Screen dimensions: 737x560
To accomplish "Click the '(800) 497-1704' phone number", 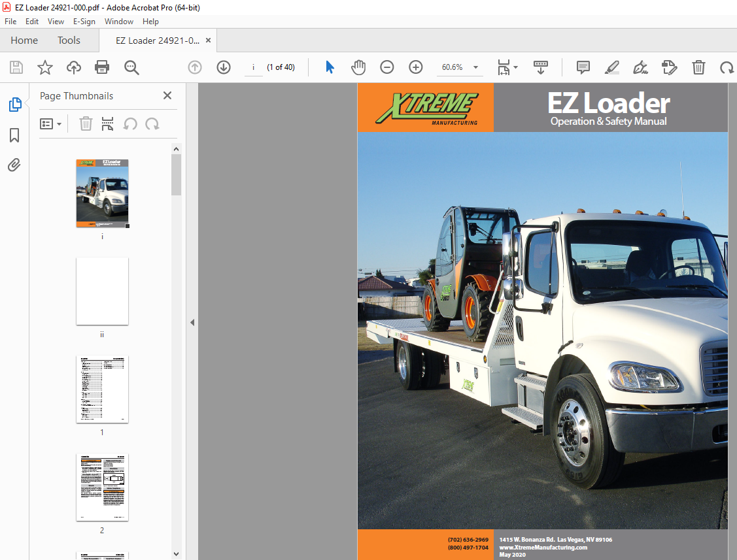I will (x=468, y=548).
